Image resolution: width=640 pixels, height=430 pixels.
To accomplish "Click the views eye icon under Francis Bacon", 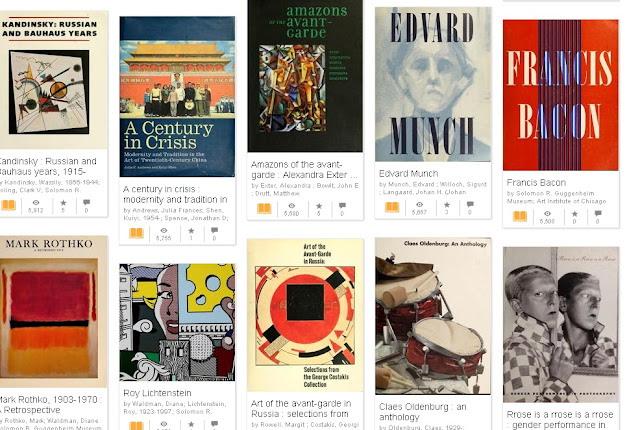I will pyautogui.click(x=547, y=213).
